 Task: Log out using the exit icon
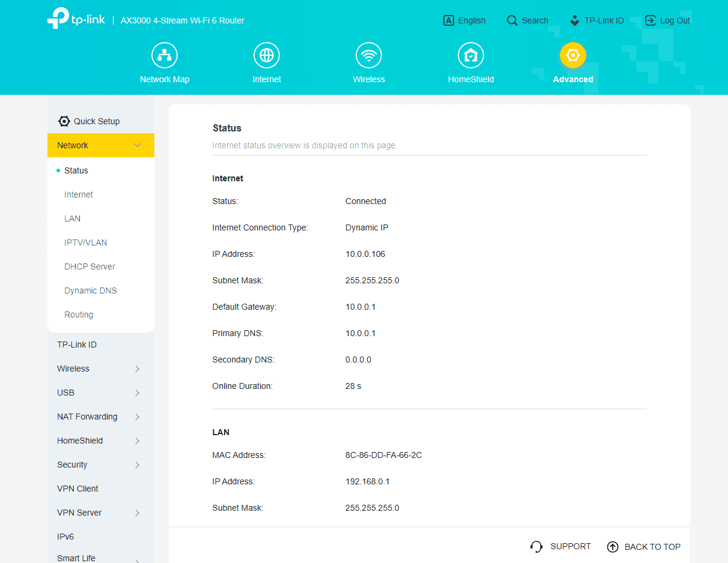point(650,20)
